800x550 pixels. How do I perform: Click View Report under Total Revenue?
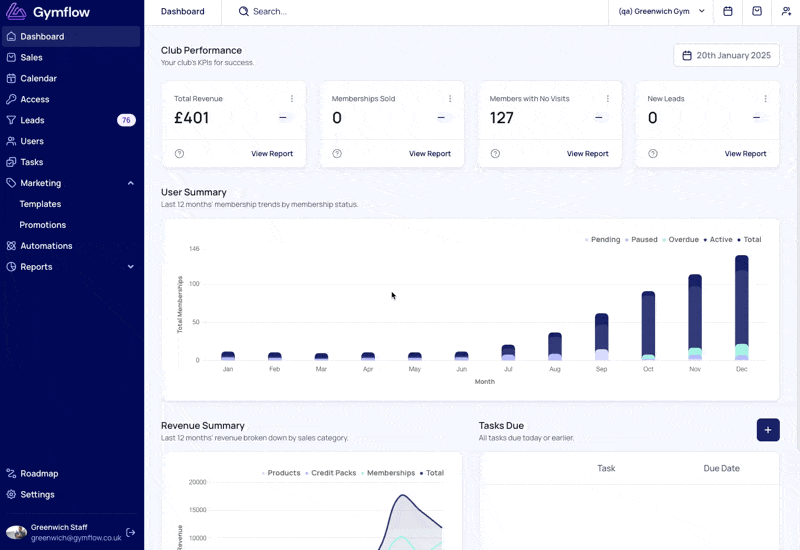click(x=272, y=154)
